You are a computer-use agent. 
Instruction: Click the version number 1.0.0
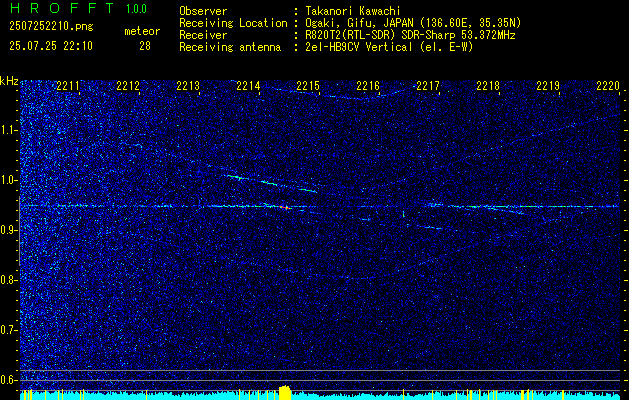pyautogui.click(x=136, y=9)
